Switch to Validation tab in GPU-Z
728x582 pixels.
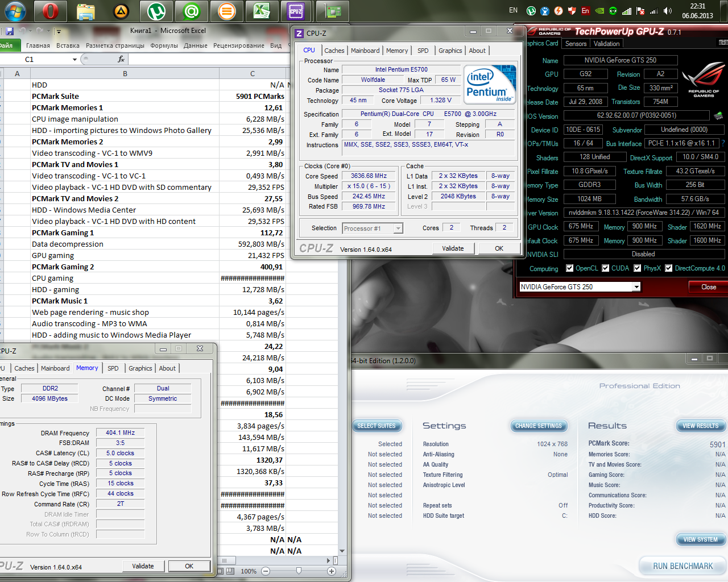(607, 44)
